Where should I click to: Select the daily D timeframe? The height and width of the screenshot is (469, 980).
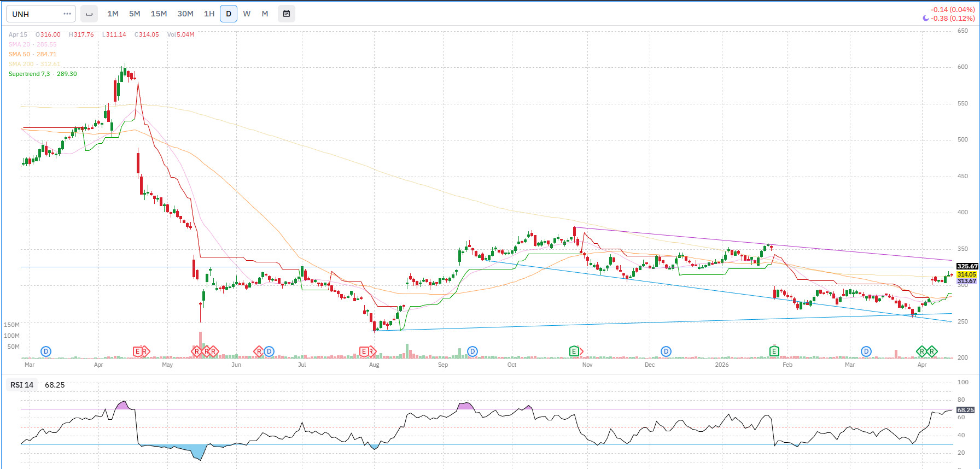pyautogui.click(x=229, y=14)
